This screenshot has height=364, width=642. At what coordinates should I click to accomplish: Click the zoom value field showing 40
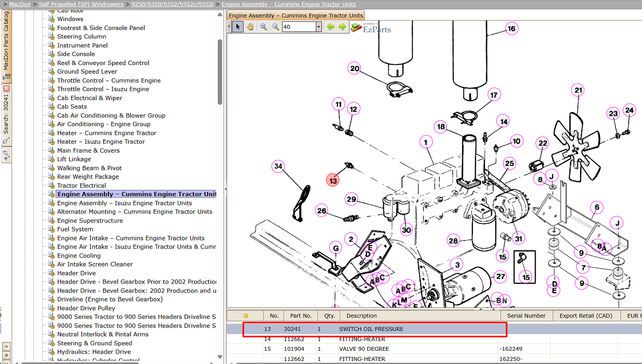299,27
